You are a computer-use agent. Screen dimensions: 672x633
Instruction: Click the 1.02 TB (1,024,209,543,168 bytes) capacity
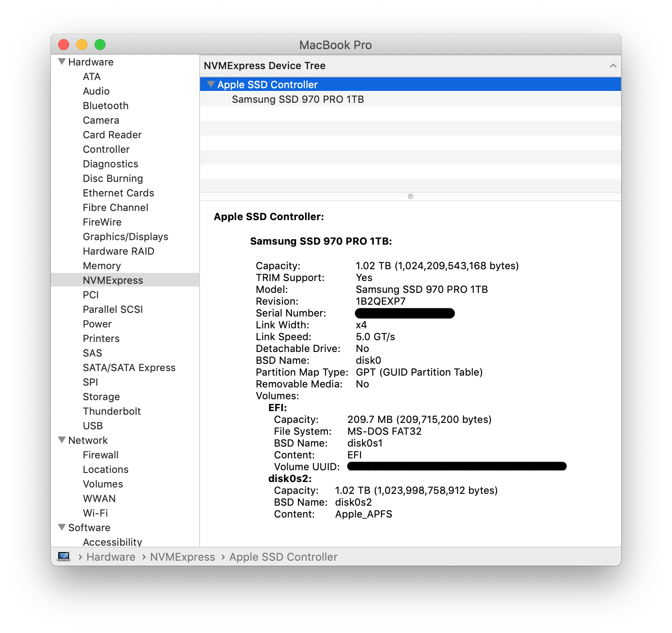437,266
